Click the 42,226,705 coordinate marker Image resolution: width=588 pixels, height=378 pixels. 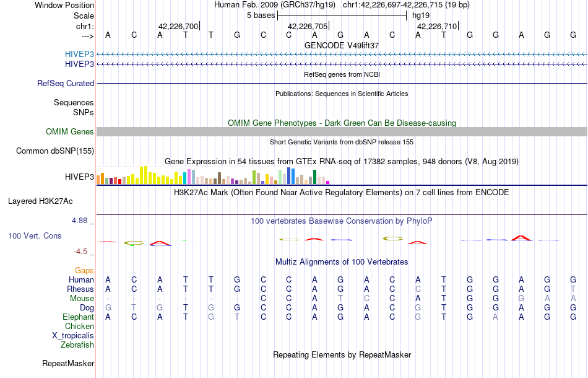point(308,26)
